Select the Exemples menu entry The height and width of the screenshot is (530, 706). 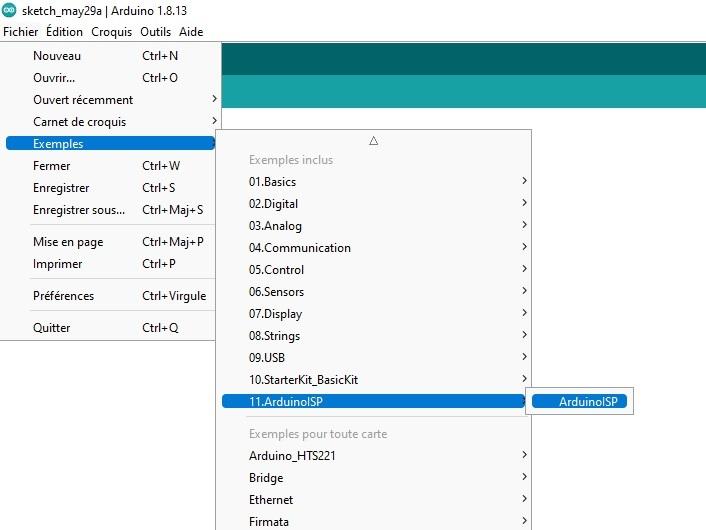pos(110,144)
